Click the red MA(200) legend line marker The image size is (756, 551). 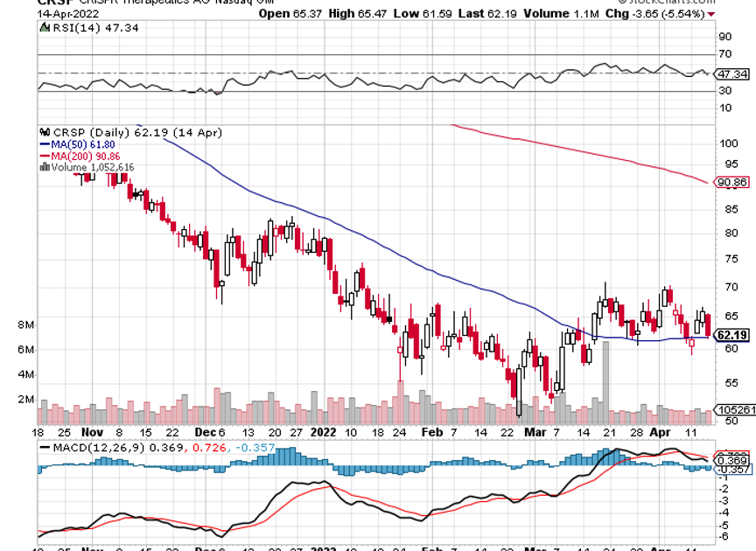coord(44,155)
